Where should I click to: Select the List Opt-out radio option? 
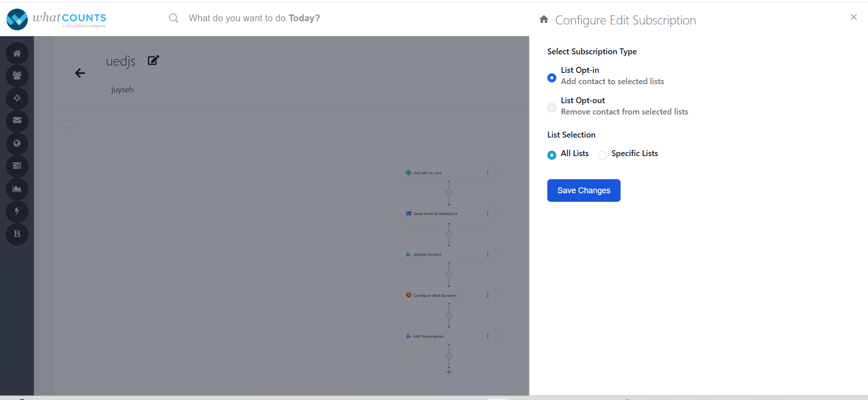(552, 108)
